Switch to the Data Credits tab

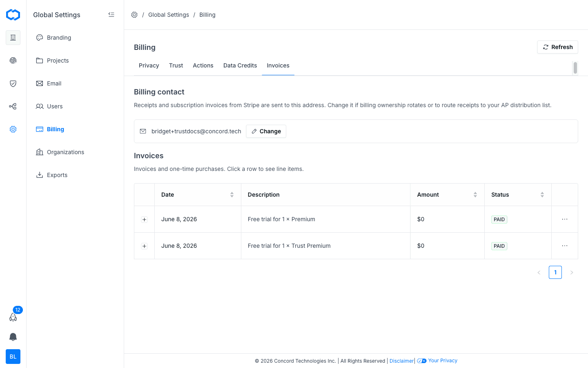tap(240, 65)
